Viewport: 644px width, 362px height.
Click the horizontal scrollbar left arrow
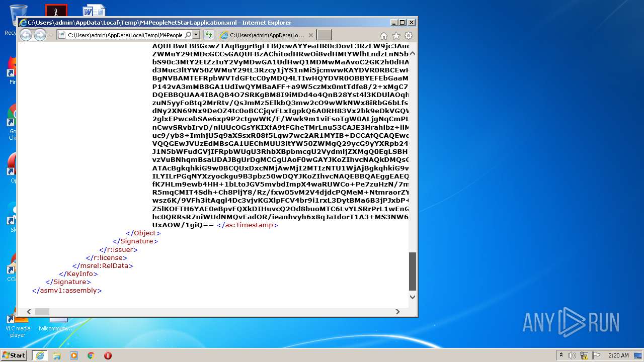pos(29,312)
